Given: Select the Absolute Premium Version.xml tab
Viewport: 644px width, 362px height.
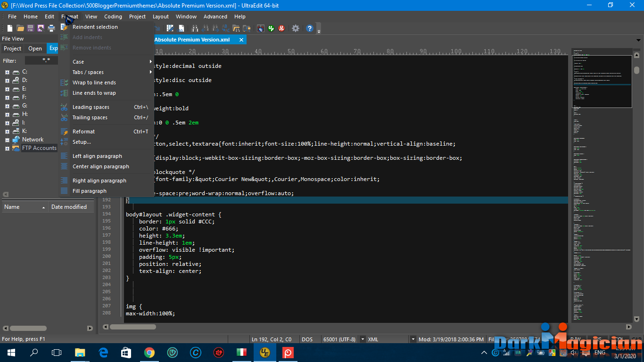Looking at the screenshot, I should point(192,40).
